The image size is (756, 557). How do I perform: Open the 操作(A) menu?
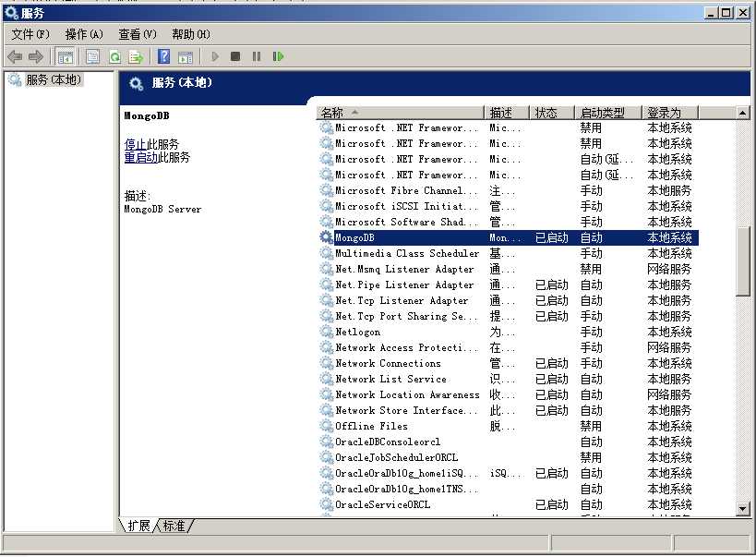click(x=84, y=34)
